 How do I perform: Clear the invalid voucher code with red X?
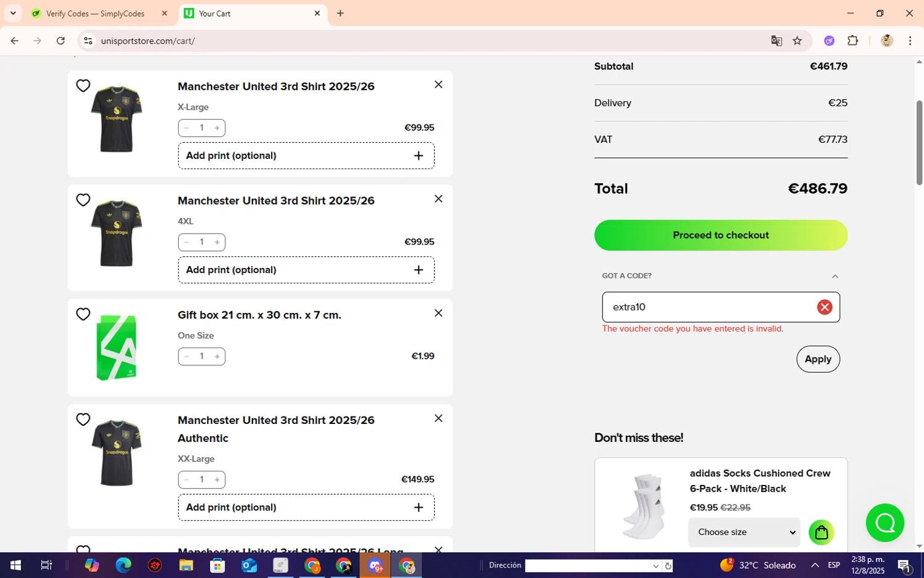(824, 307)
